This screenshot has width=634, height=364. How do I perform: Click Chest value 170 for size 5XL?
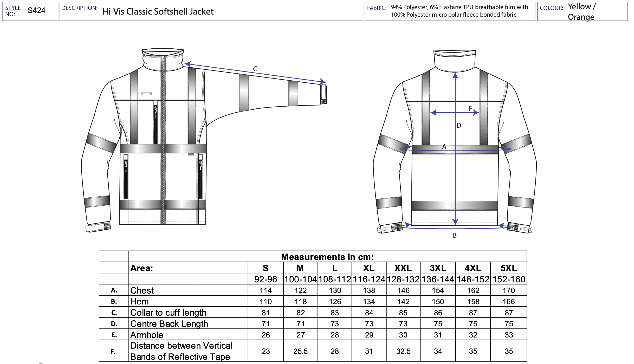pyautogui.click(x=509, y=290)
